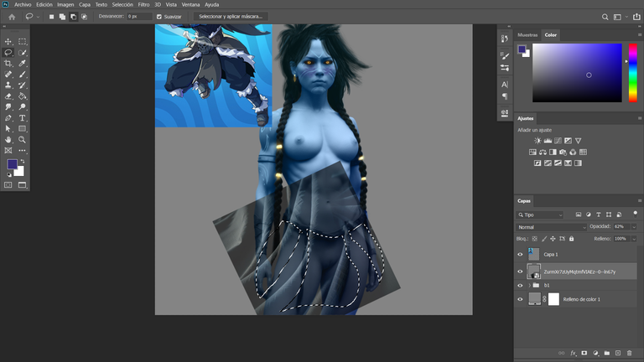Viewport: 644px width, 362px height.
Task: Select the Rectangular Marquee tool
Action: pyautogui.click(x=22, y=41)
